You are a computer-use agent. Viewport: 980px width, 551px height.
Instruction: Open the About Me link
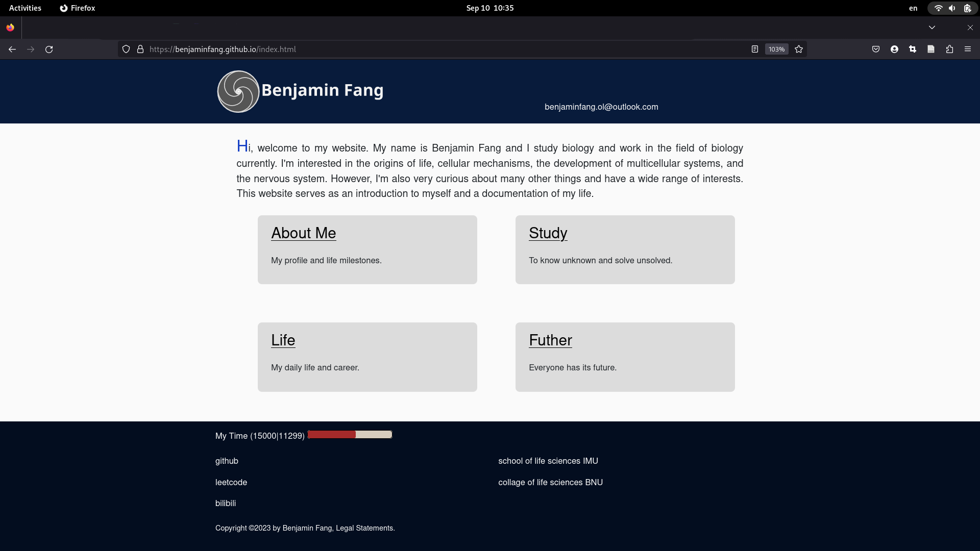(303, 233)
